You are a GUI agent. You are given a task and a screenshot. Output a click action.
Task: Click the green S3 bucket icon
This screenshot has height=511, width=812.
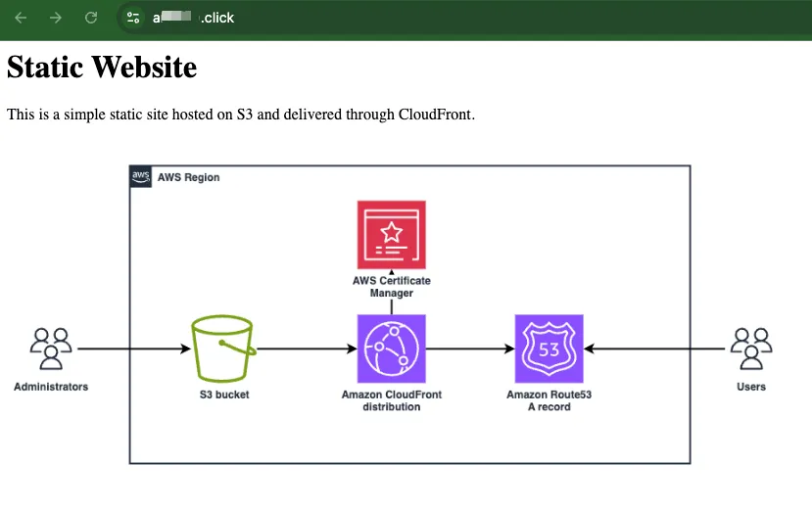coord(223,348)
